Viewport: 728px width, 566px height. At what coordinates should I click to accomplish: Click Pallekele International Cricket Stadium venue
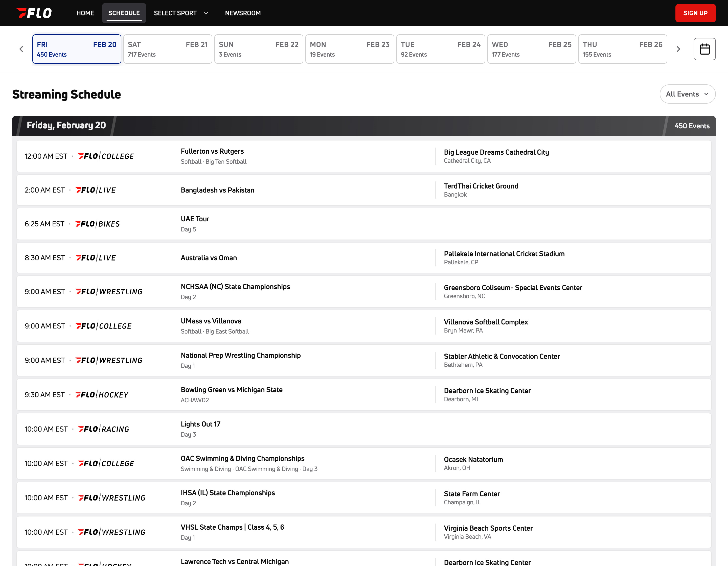pyautogui.click(x=504, y=254)
